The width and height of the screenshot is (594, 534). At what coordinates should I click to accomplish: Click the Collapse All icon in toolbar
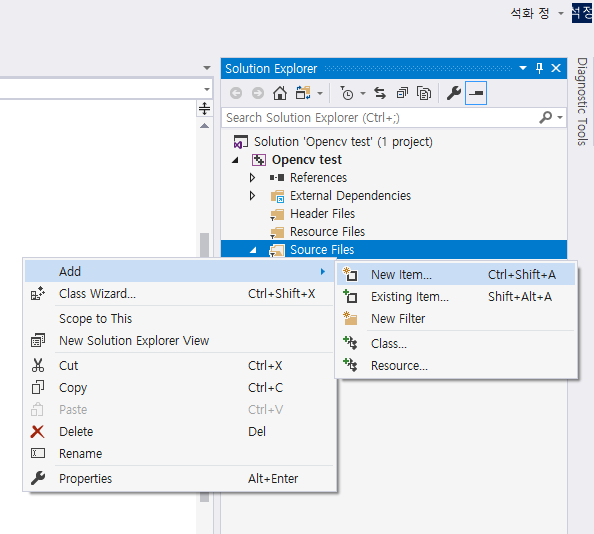coord(402,93)
